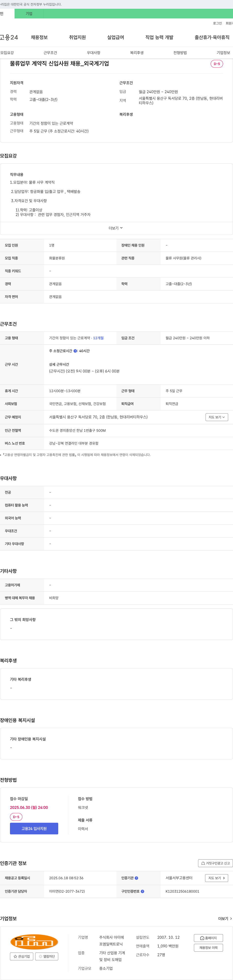Click the company logo thumbnail
Viewport: 233px width, 980px height.
(x=34, y=942)
